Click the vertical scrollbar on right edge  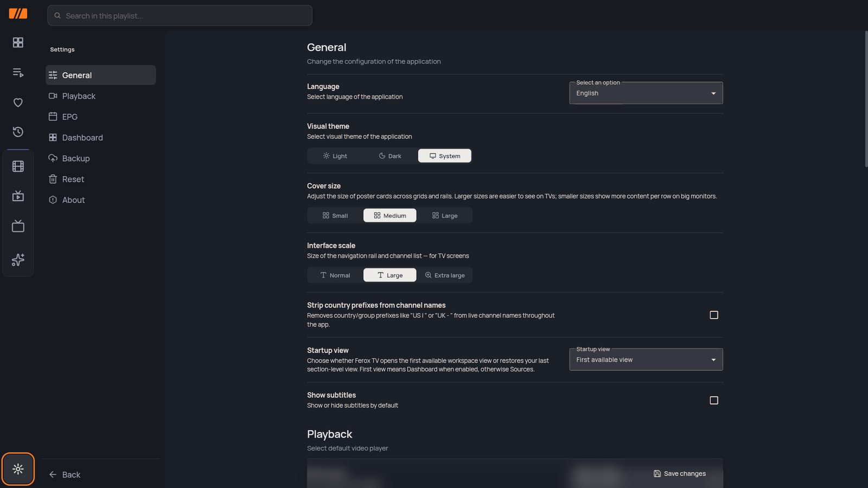click(866, 99)
